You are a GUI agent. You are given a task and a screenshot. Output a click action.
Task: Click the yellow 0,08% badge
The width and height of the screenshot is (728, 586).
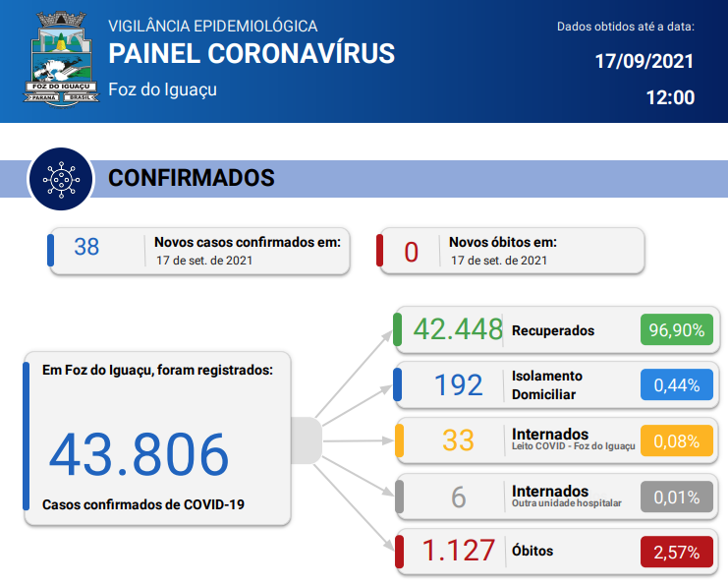point(677,440)
